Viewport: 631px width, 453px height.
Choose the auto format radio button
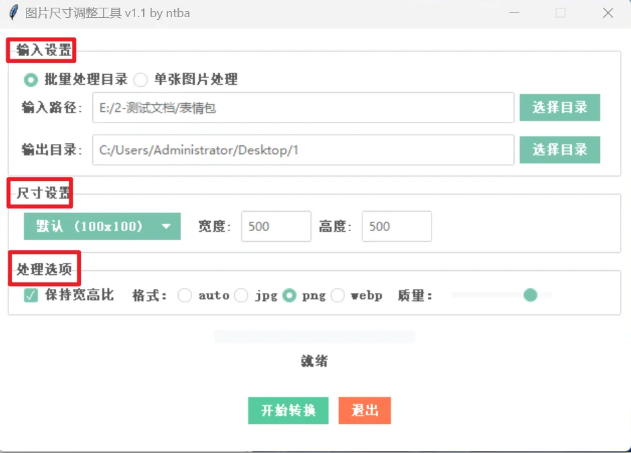tap(185, 295)
